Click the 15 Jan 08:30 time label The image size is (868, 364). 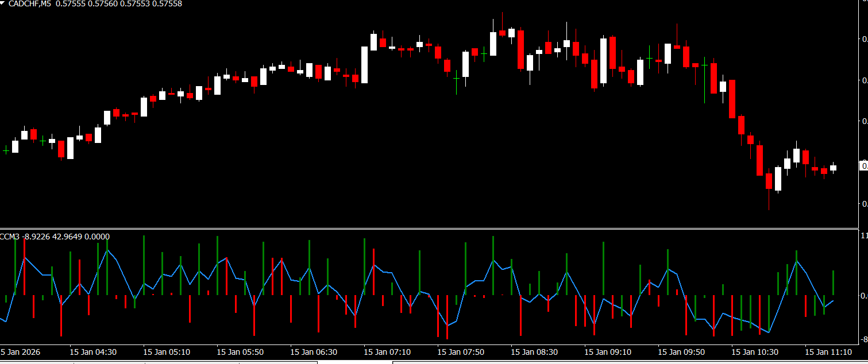pos(534,351)
